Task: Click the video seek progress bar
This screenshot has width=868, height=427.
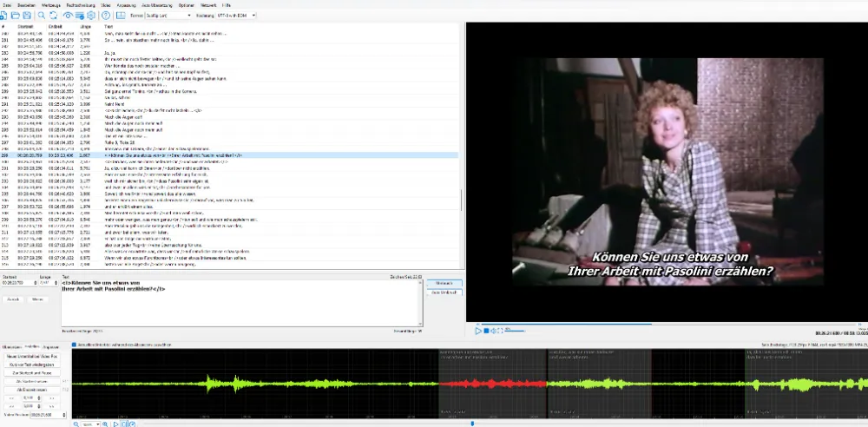Action: (x=668, y=324)
